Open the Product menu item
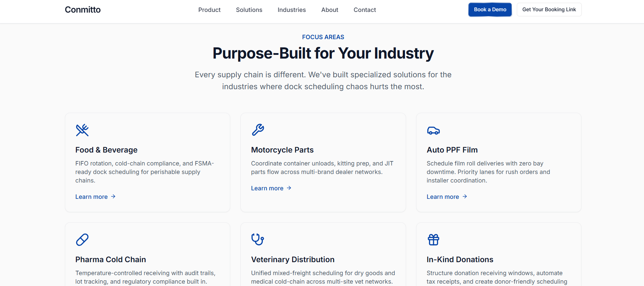 pyautogui.click(x=209, y=10)
